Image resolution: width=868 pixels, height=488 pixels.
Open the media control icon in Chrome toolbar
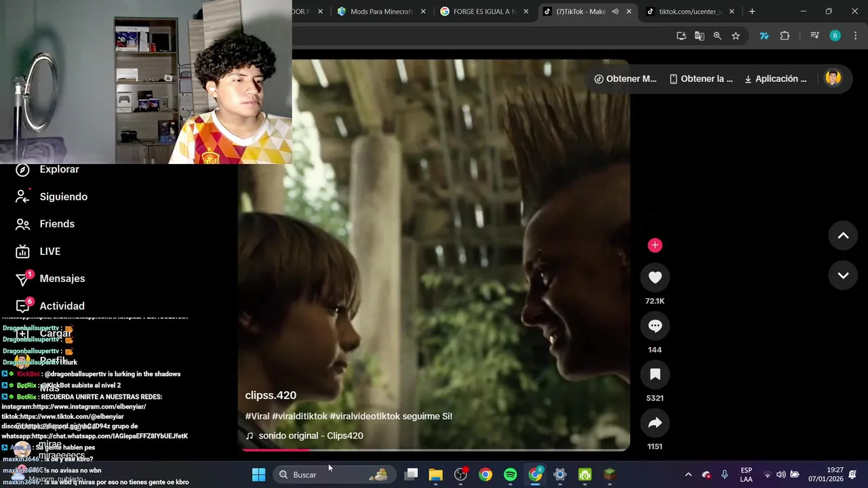pos(814,36)
